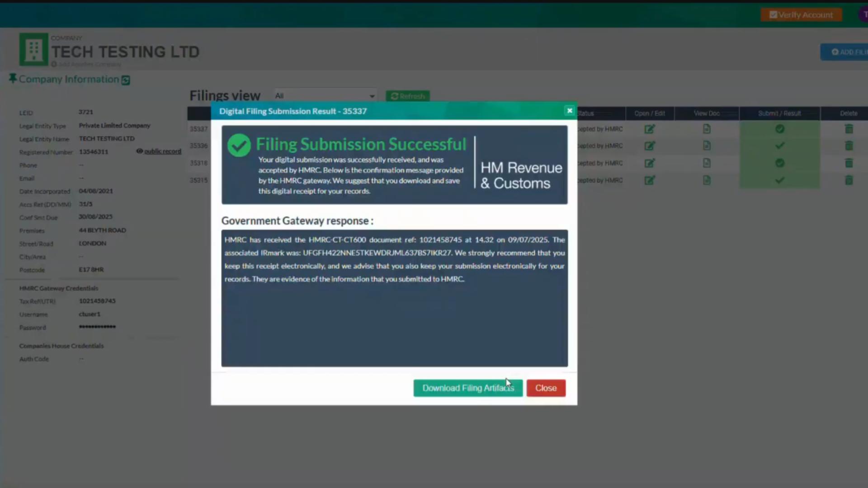The height and width of the screenshot is (488, 868).
Task: Click submit result check for filing 35337
Action: 779,129
